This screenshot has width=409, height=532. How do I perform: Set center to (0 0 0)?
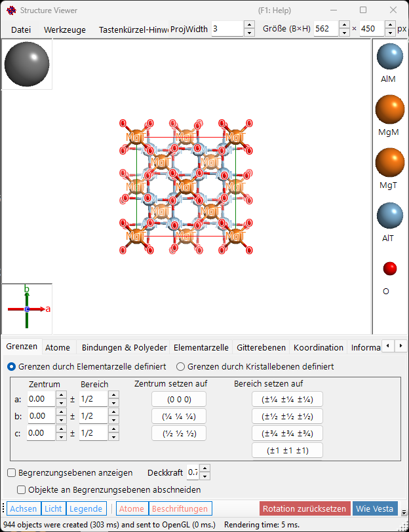179,400
